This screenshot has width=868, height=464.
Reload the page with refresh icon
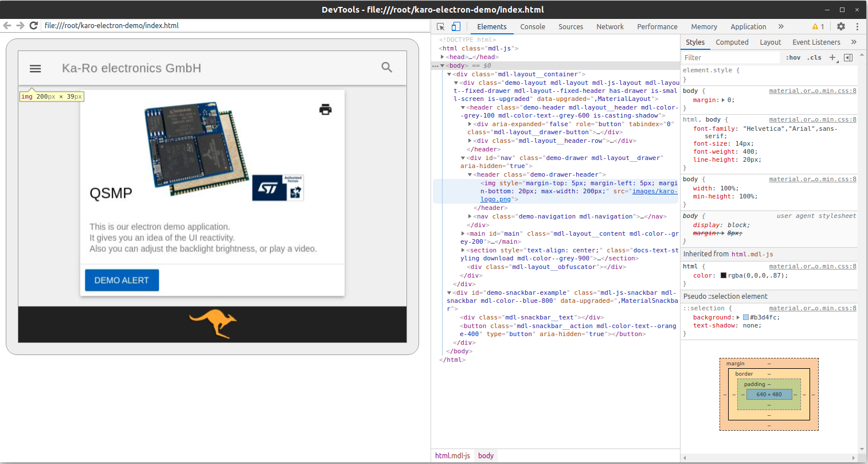point(33,25)
